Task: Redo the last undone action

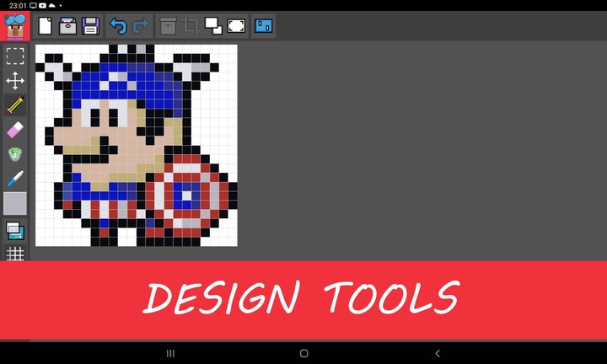Action: 140,26
